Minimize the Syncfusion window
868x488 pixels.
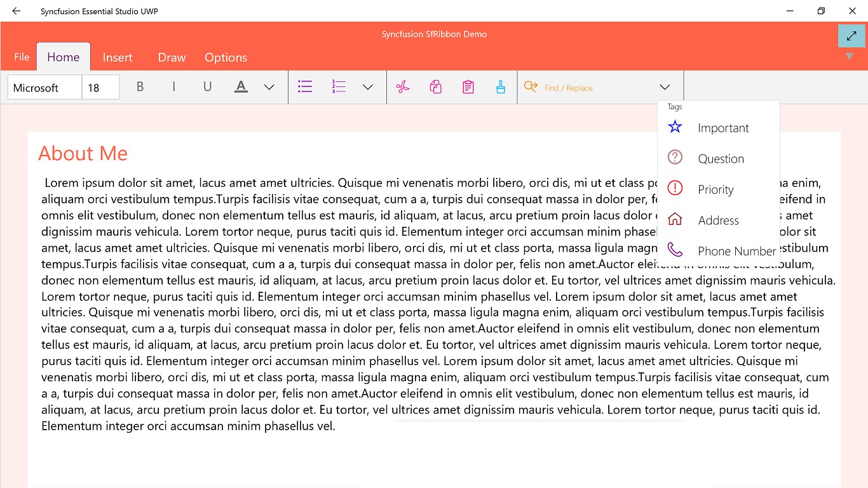tap(790, 11)
